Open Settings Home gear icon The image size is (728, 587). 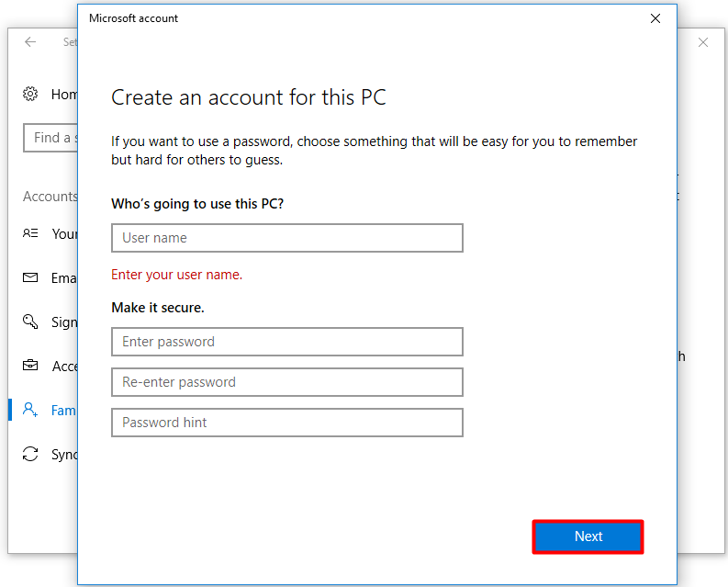[x=30, y=94]
